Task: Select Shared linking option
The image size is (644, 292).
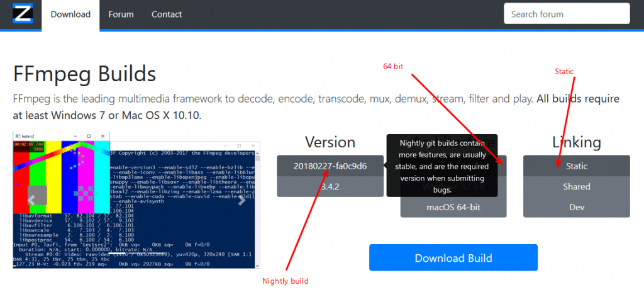Action: click(577, 187)
